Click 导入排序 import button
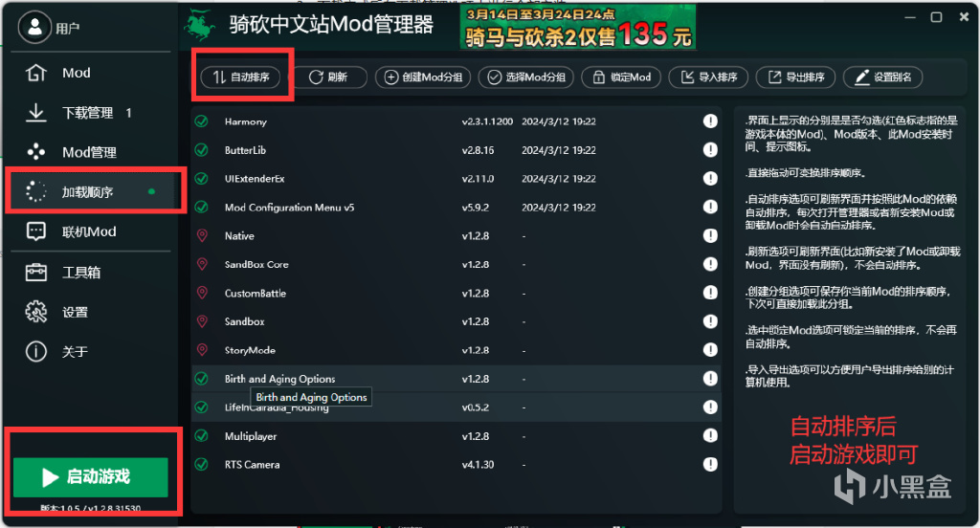Viewport: 980px width, 528px height. coord(709,77)
